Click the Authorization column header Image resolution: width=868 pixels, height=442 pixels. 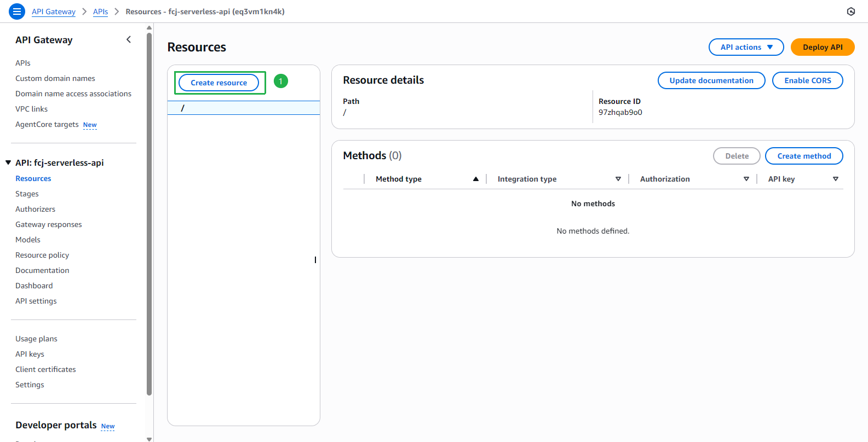(665, 179)
